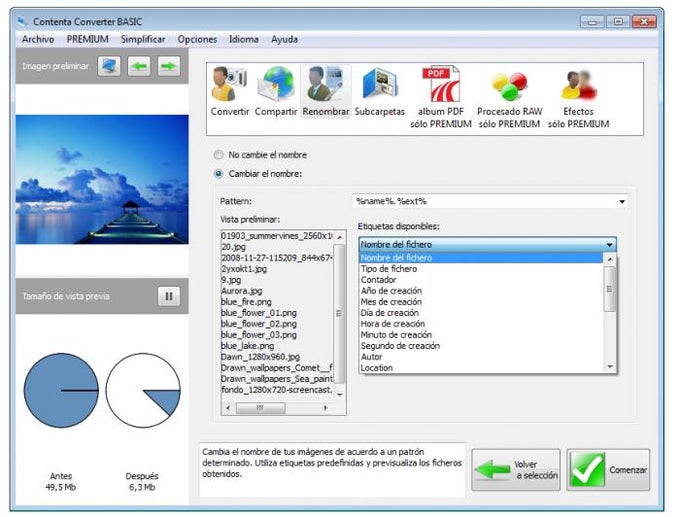
Task: Maximize the Contenta Converter window
Action: coord(618,21)
